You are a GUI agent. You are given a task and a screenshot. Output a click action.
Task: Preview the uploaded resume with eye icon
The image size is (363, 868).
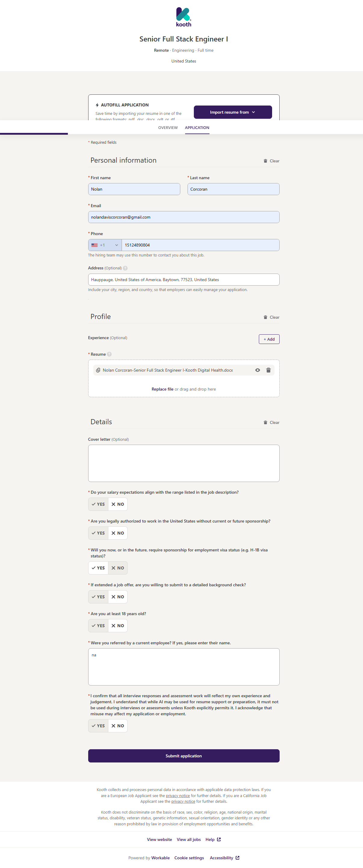click(257, 370)
